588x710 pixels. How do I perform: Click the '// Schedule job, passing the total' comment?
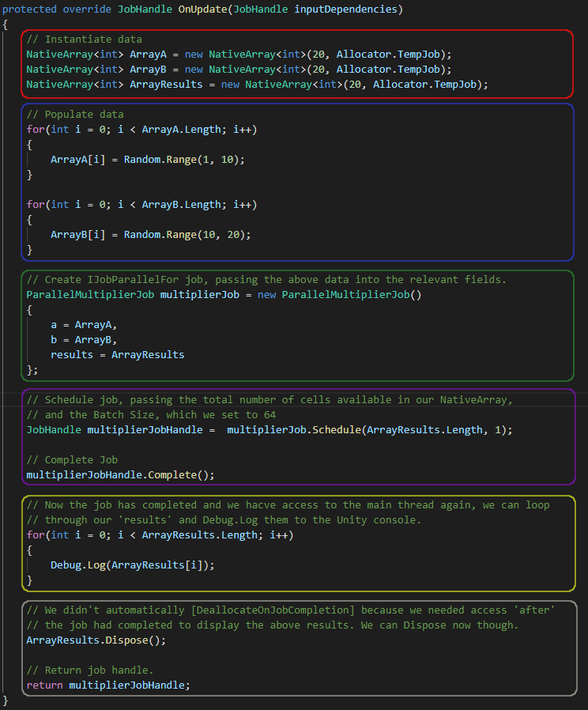[269, 400]
